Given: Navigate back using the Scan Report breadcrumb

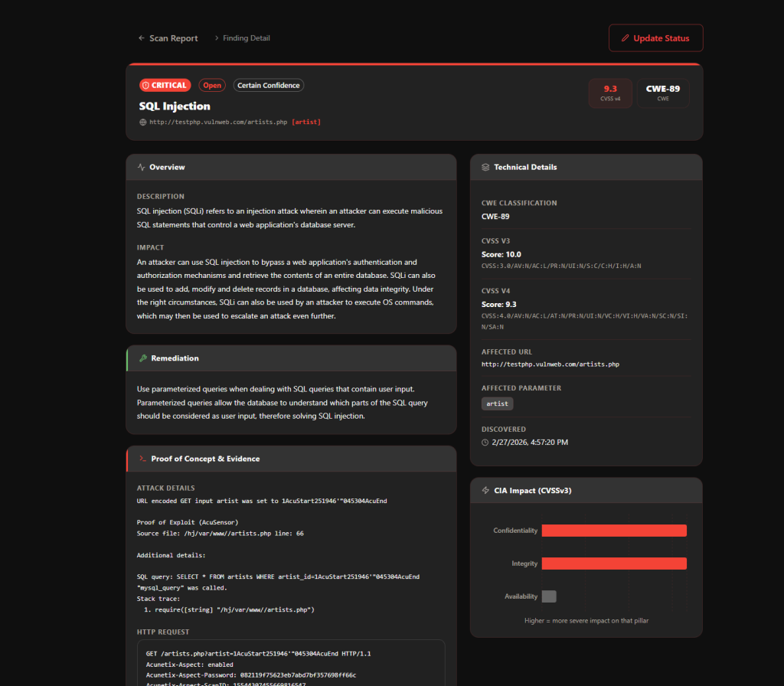Looking at the screenshot, I should click(173, 38).
